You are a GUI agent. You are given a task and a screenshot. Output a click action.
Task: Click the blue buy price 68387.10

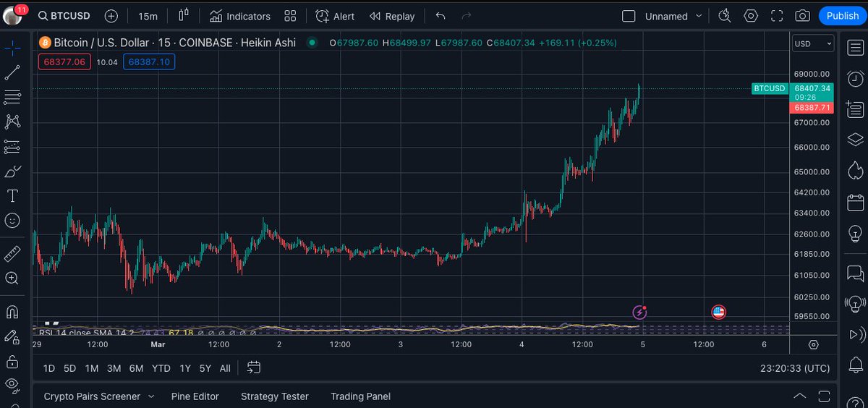coord(149,62)
